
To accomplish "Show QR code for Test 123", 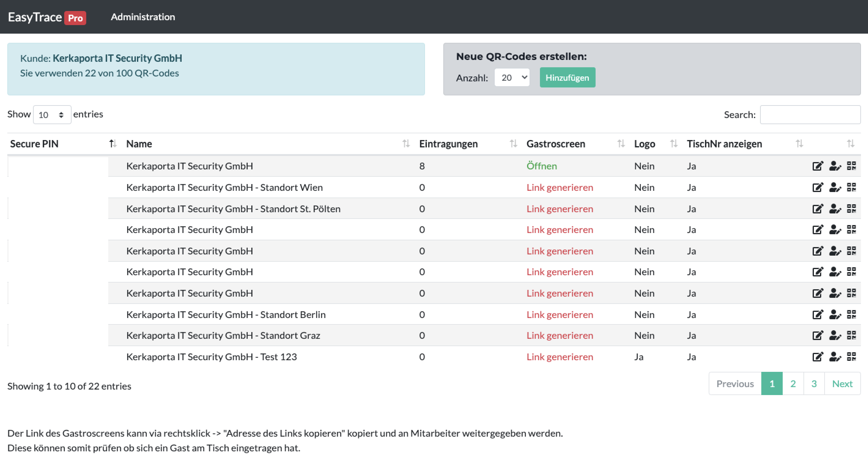I will [x=851, y=357].
